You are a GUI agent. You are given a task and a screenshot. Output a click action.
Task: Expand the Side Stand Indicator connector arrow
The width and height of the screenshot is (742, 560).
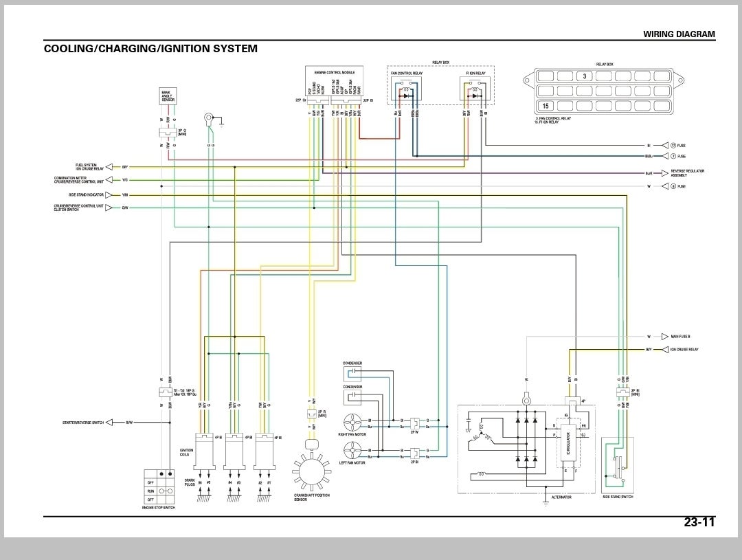tap(110, 194)
